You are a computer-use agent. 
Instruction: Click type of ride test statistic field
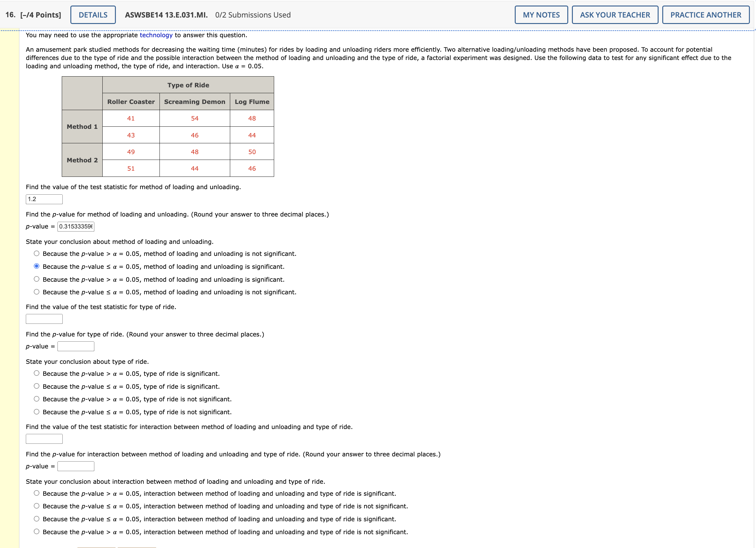44,319
